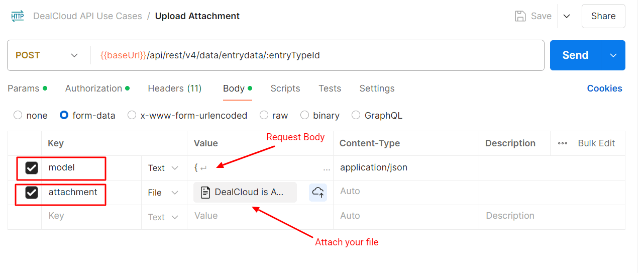The width and height of the screenshot is (644, 273).
Task: Click the model key cell
Action: 91,168
